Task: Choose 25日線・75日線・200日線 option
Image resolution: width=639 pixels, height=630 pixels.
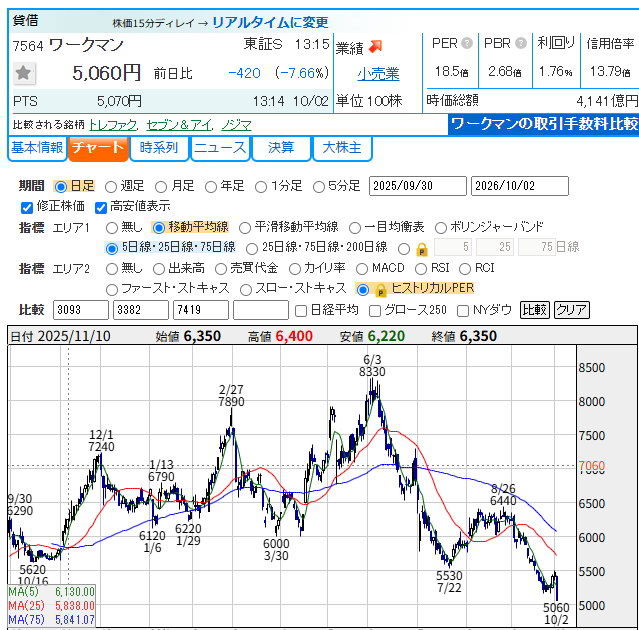Action: pos(252,249)
